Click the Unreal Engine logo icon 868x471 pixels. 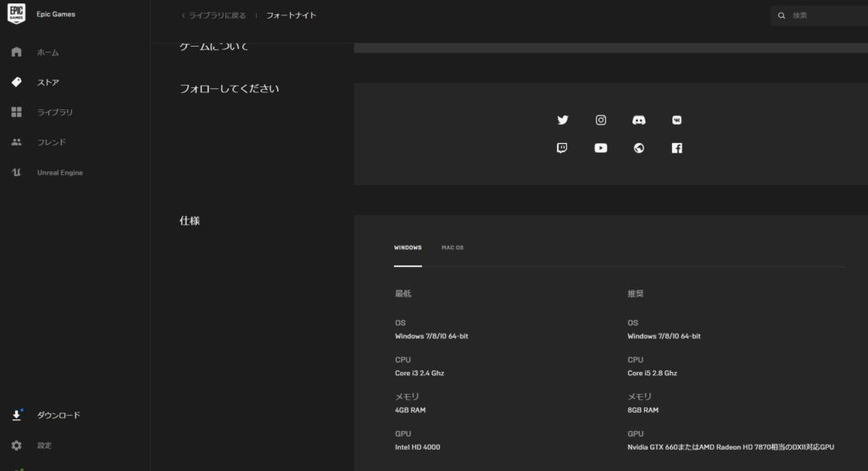click(x=17, y=172)
